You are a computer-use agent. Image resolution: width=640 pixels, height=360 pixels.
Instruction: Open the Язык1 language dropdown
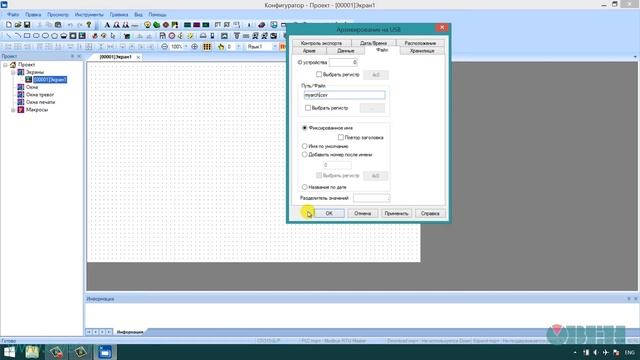(x=274, y=47)
